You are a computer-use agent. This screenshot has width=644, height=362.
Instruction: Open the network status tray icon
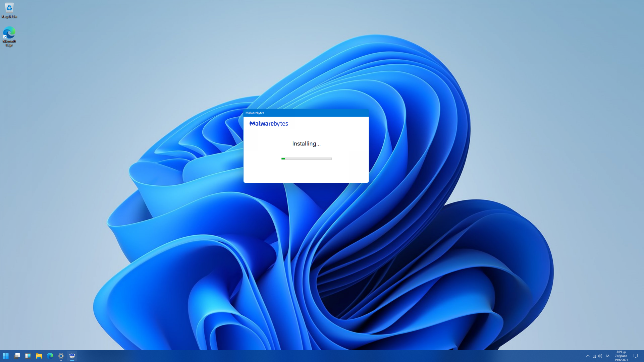click(594, 356)
